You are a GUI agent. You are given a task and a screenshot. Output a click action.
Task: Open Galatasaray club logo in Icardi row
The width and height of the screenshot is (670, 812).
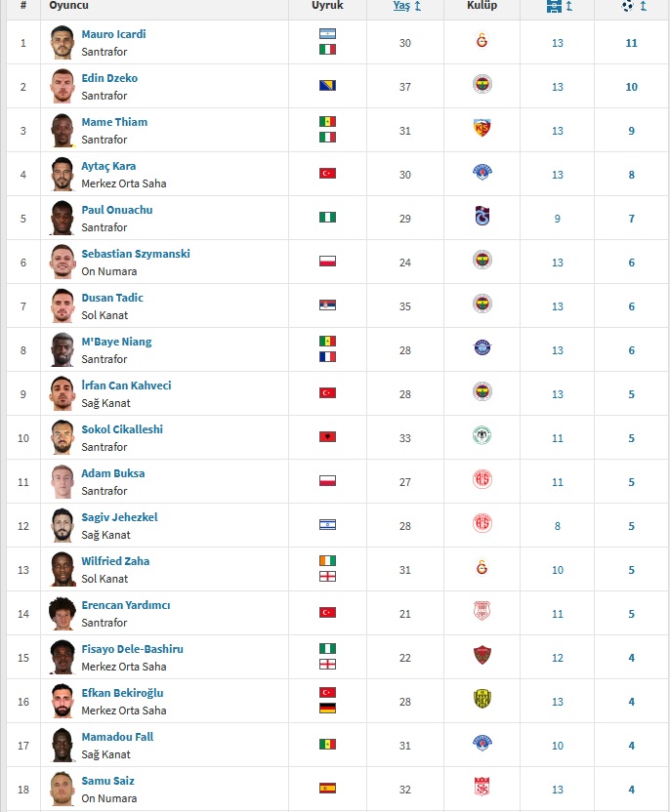click(482, 40)
